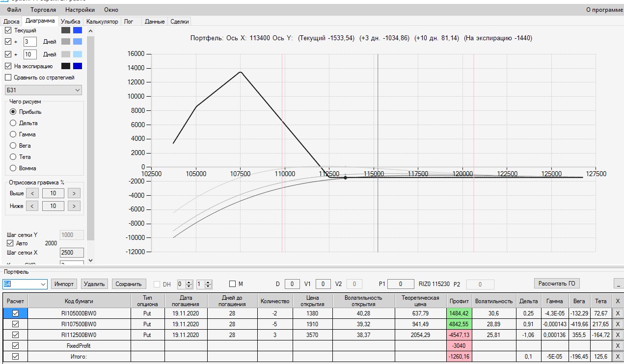Delete row RI107500BW0 with its X button
The height and width of the screenshot is (364, 624).
click(618, 324)
